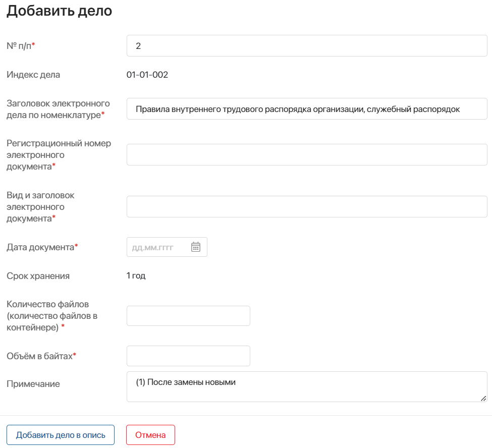Click the № п/п number input field
This screenshot has width=492, height=448.
click(x=306, y=46)
